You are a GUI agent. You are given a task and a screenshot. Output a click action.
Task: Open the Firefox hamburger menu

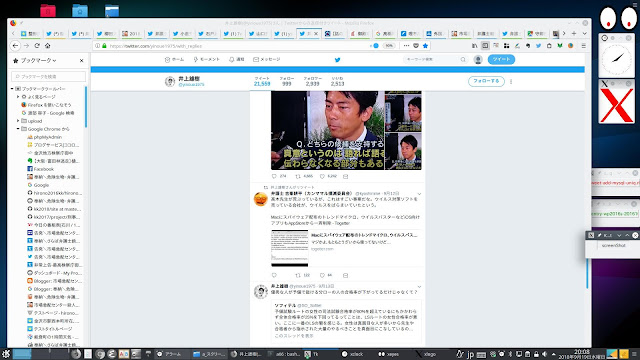coord(584,46)
